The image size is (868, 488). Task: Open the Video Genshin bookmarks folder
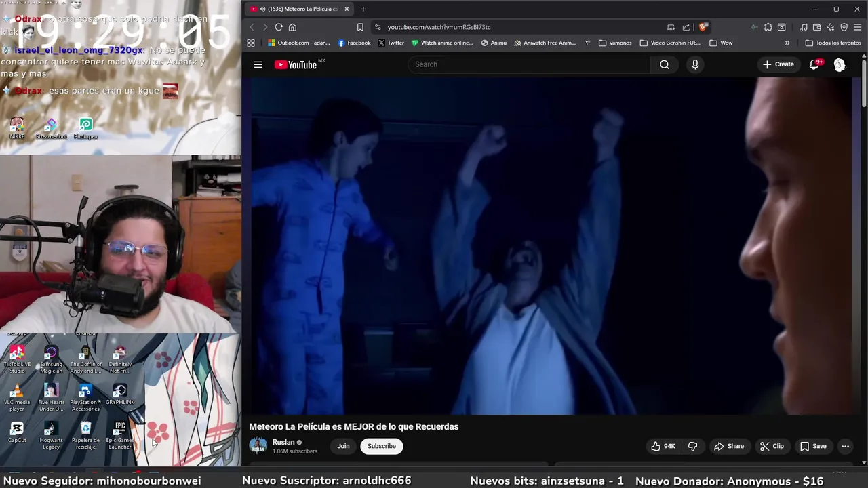670,43
